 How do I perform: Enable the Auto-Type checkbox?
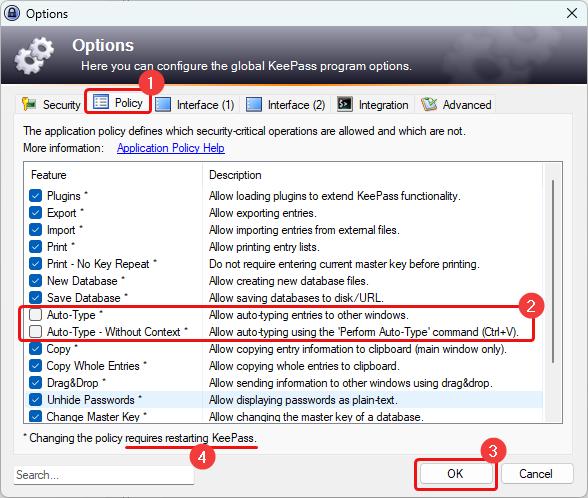click(36, 315)
